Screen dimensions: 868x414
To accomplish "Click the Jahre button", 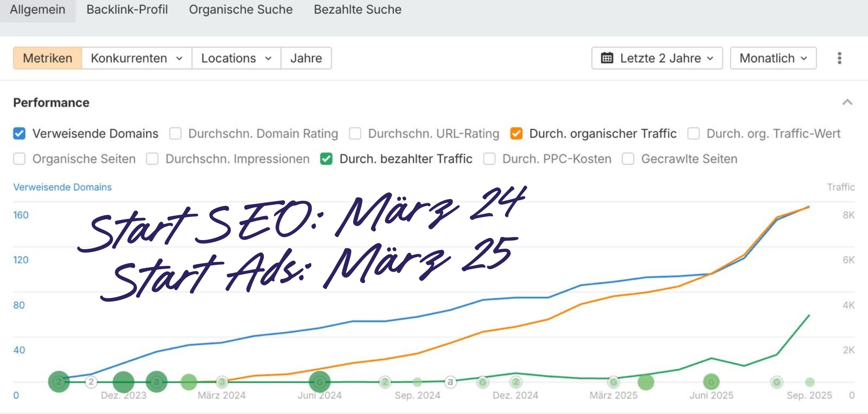I will [x=306, y=58].
